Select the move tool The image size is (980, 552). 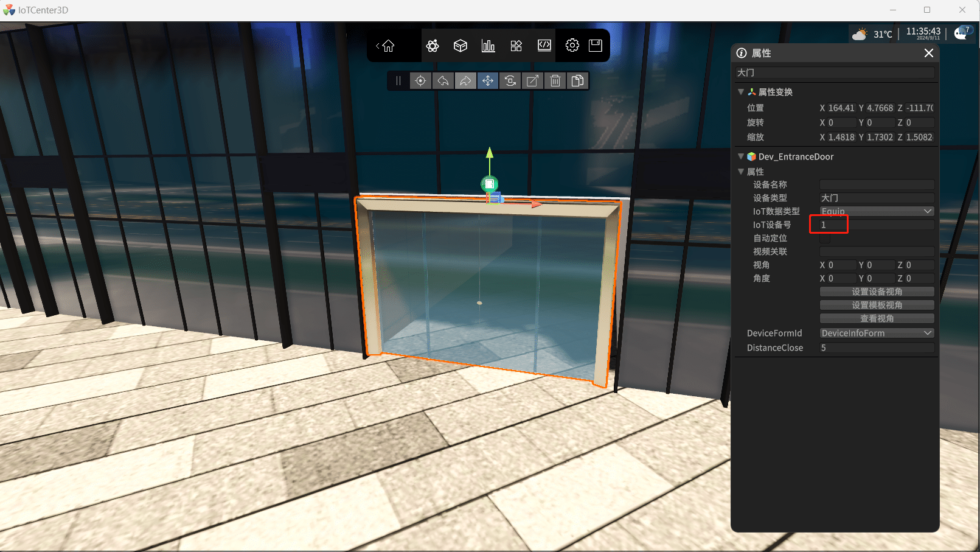(x=488, y=81)
